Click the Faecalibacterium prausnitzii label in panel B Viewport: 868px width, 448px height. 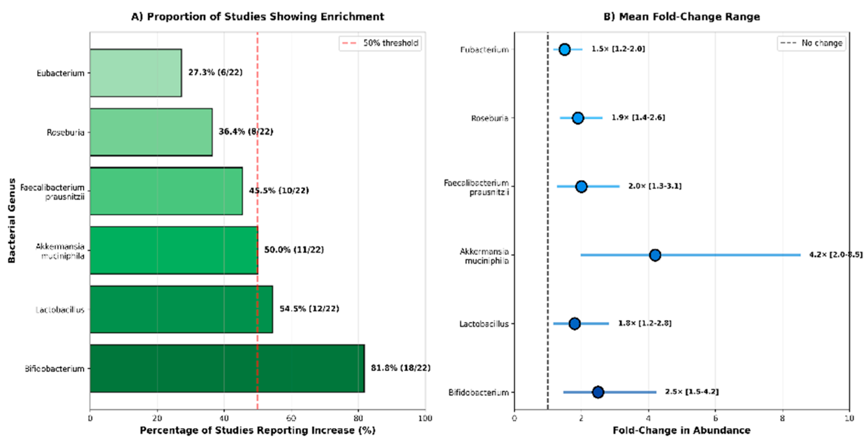click(476, 188)
